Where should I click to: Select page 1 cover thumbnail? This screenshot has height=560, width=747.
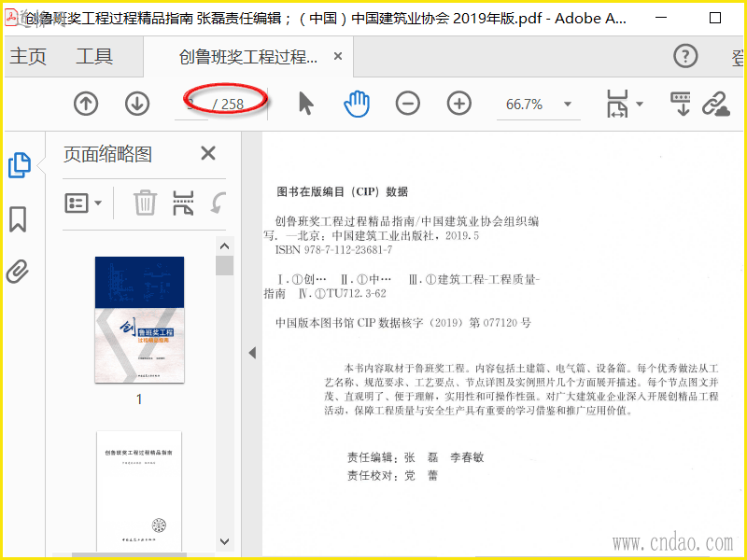pos(139,319)
